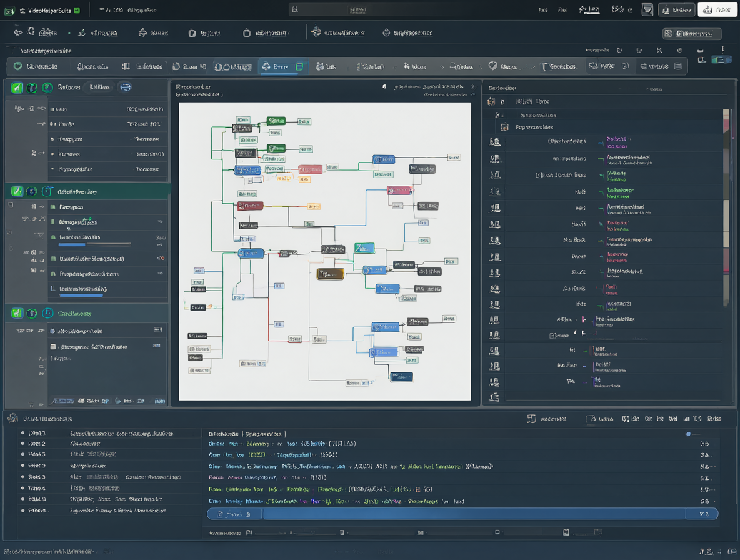Click the wide blue progress bar in the bottom panel
Image resolution: width=740 pixels, height=560 pixels.
[462, 514]
